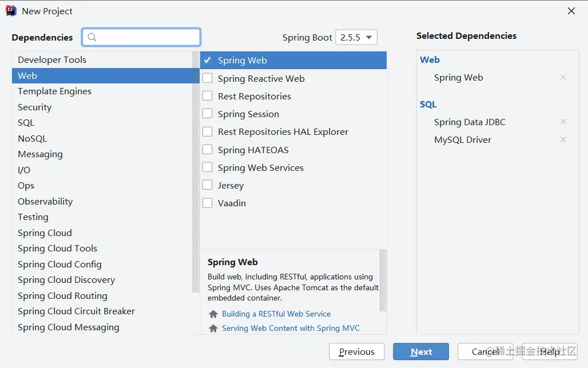The image size is (588, 368).
Task: Select Spring Cloud Tools category
Action: pyautogui.click(x=102, y=249)
